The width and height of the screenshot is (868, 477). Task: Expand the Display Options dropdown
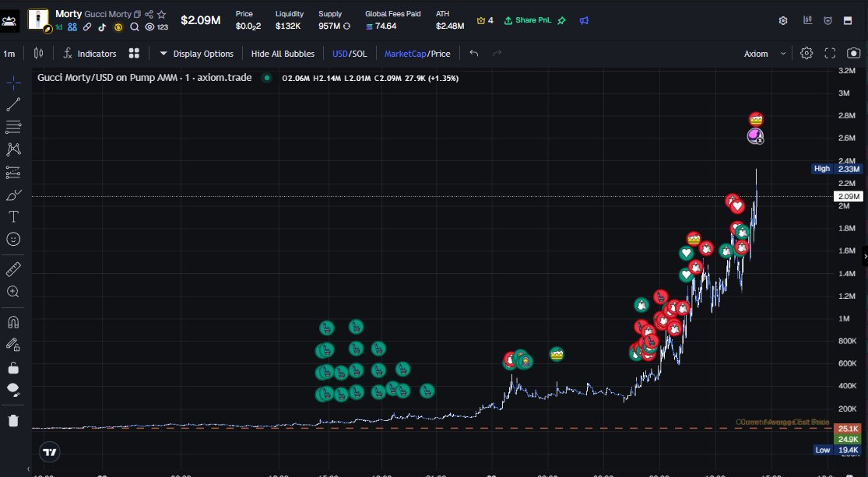[196, 54]
